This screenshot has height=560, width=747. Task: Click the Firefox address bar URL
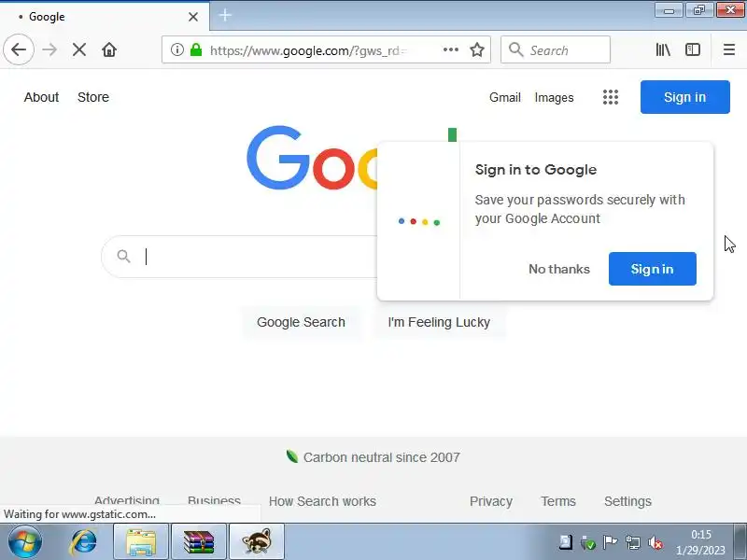pos(308,50)
